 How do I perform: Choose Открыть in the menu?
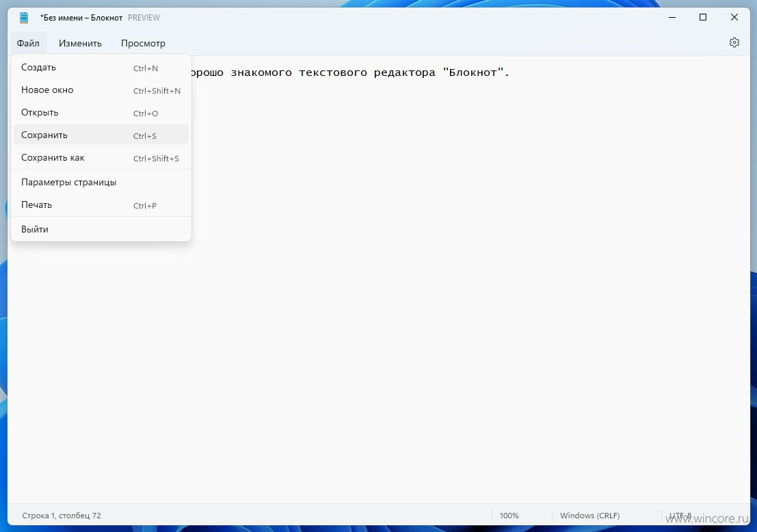(101, 113)
